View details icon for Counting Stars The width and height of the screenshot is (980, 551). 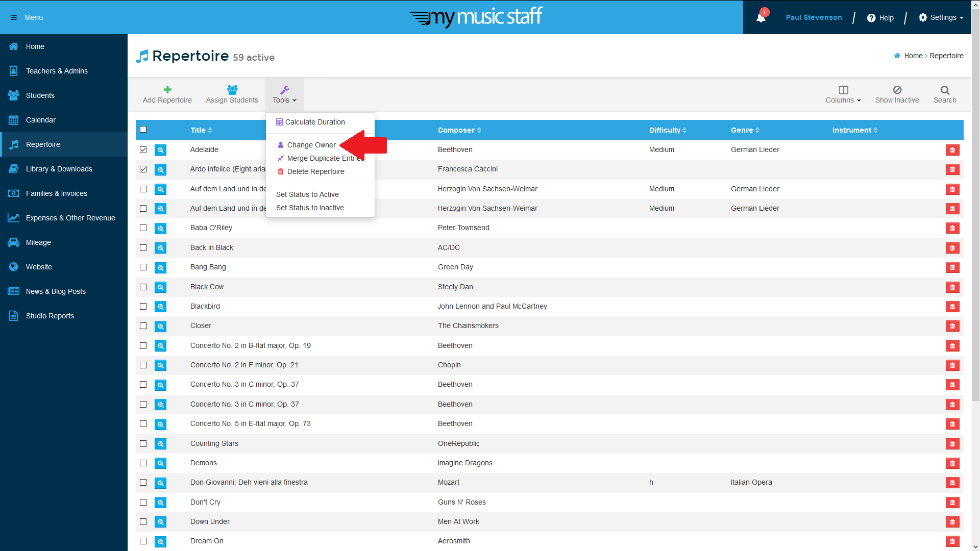(160, 444)
